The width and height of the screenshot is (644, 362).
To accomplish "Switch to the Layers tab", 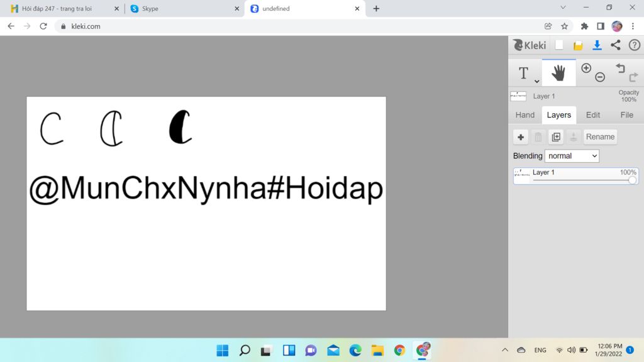I will [x=558, y=115].
